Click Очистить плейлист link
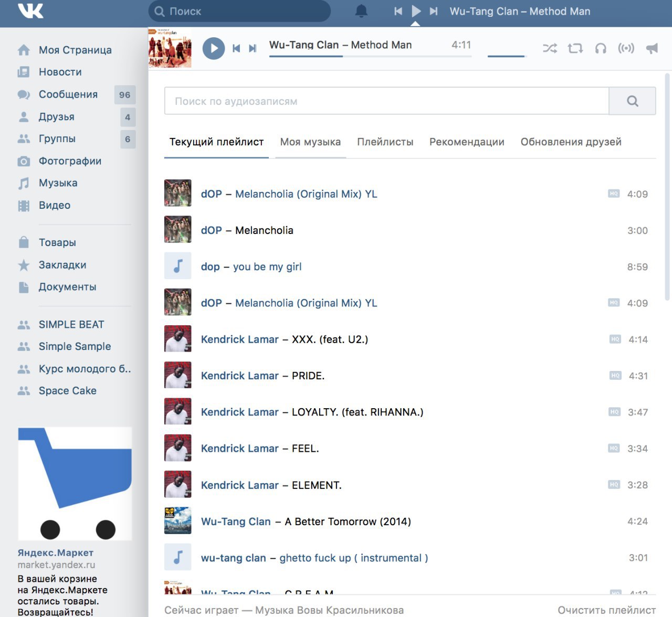 [x=606, y=610]
